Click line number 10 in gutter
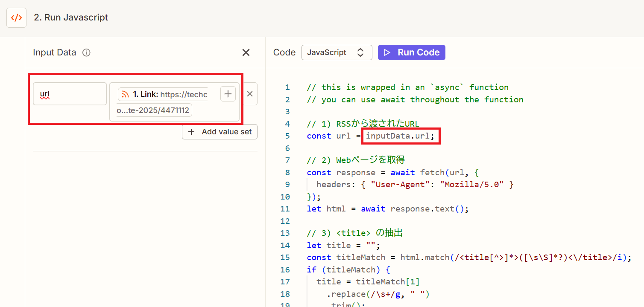Screen dimensions: 644x307 [x=285, y=197]
